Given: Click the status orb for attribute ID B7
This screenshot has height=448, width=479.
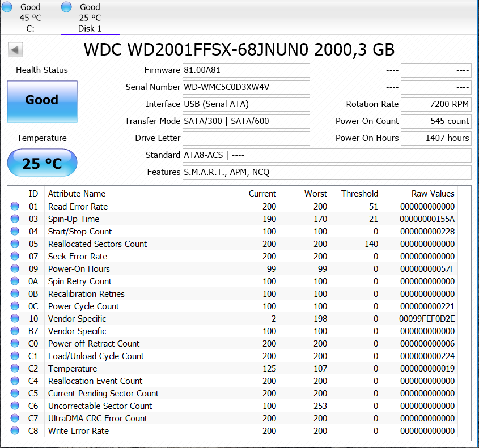Looking at the screenshot, I should tap(15, 331).
